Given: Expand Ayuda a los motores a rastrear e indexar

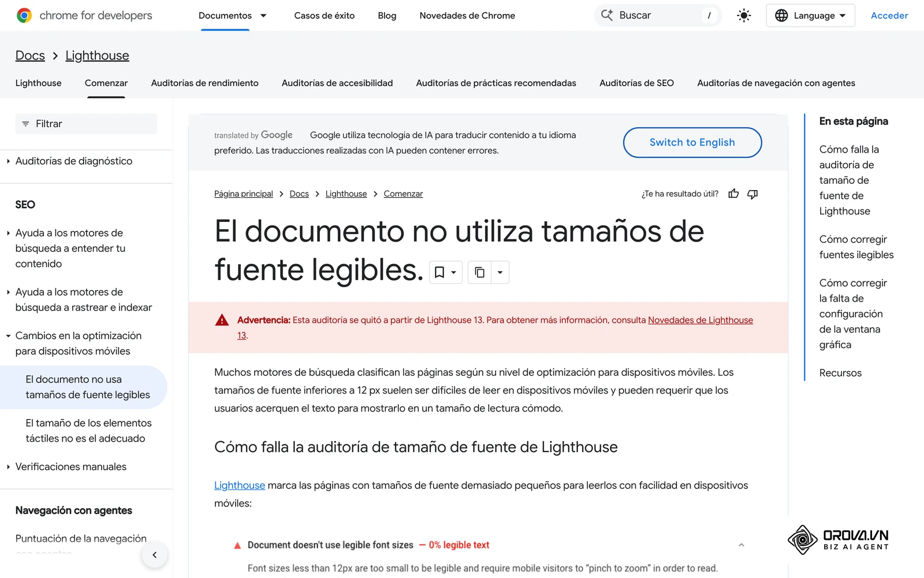Looking at the screenshot, I should coord(8,292).
